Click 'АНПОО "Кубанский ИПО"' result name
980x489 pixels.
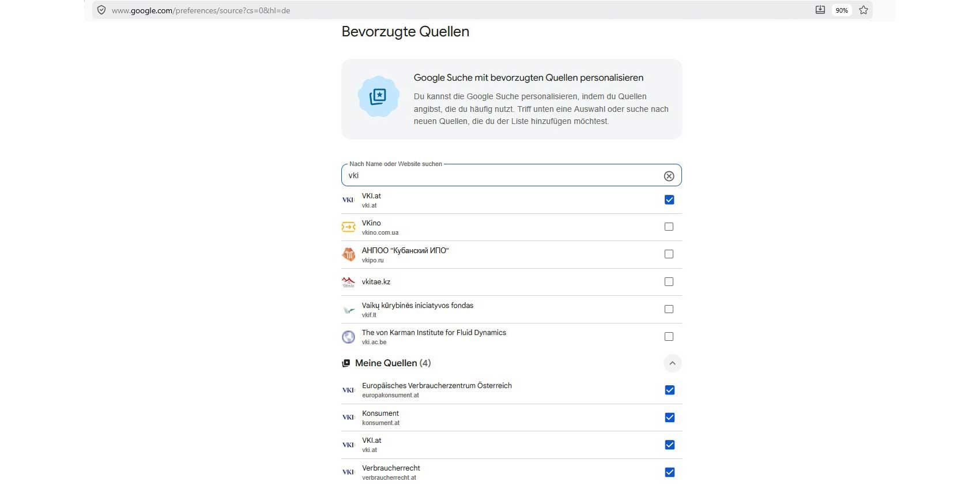[405, 251]
